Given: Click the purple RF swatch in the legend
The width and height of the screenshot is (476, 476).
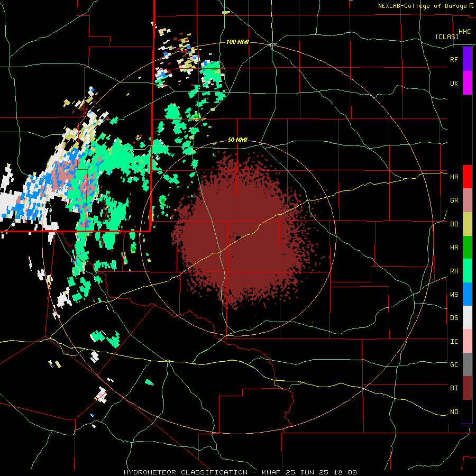Looking at the screenshot, I should tap(467, 59).
